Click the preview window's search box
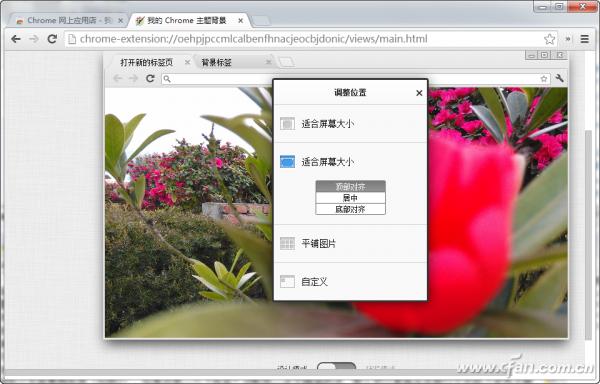The width and height of the screenshot is (600, 384). [x=355, y=79]
